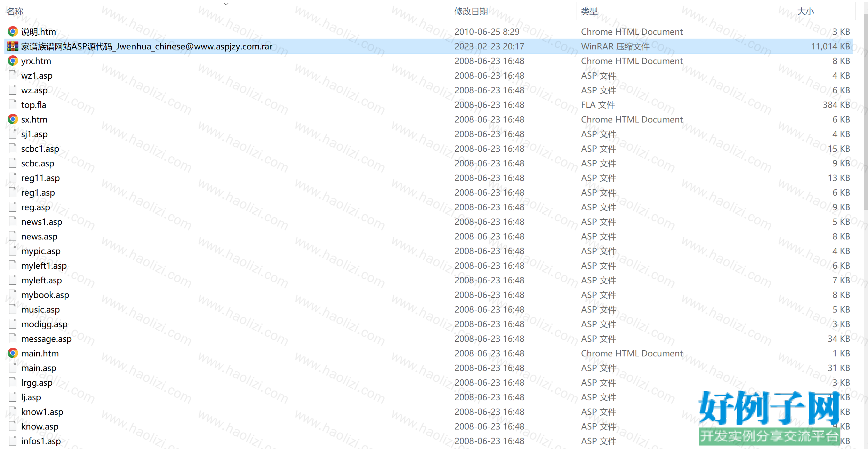Image resolution: width=868 pixels, height=449 pixels.
Task: Select the file icon for top.fla
Action: 13,105
